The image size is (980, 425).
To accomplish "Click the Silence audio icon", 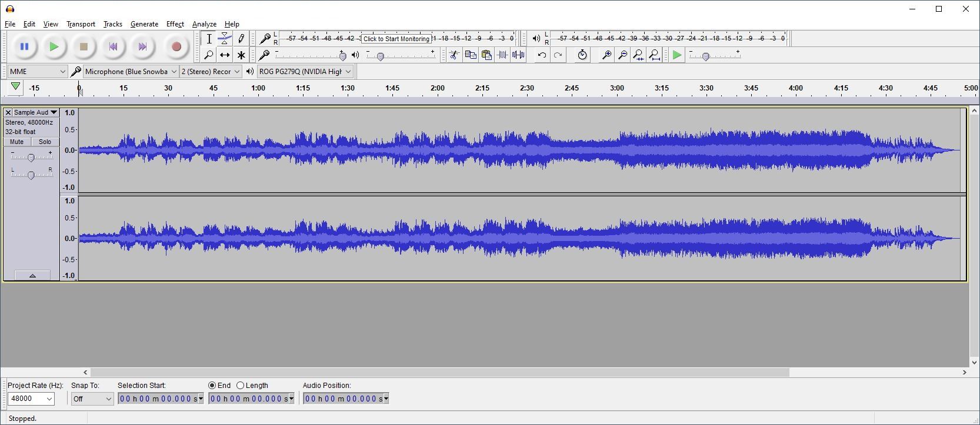I will pyautogui.click(x=518, y=55).
